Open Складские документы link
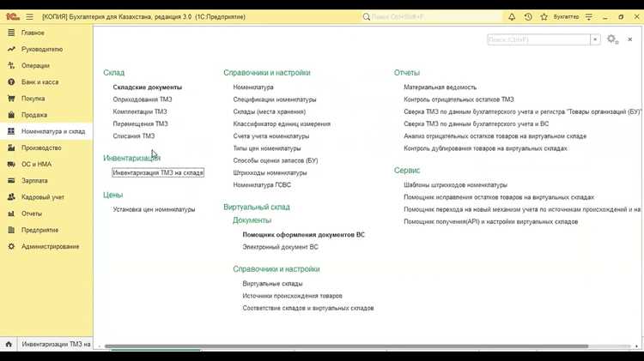 (148, 87)
